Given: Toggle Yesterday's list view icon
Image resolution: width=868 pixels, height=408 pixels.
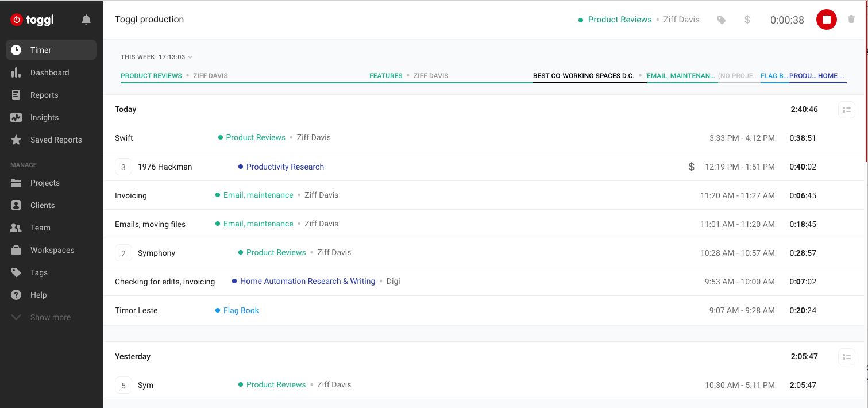Looking at the screenshot, I should [x=846, y=357].
